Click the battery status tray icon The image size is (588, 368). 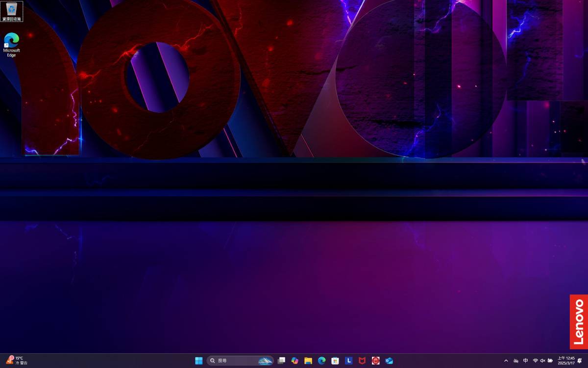pos(550,361)
